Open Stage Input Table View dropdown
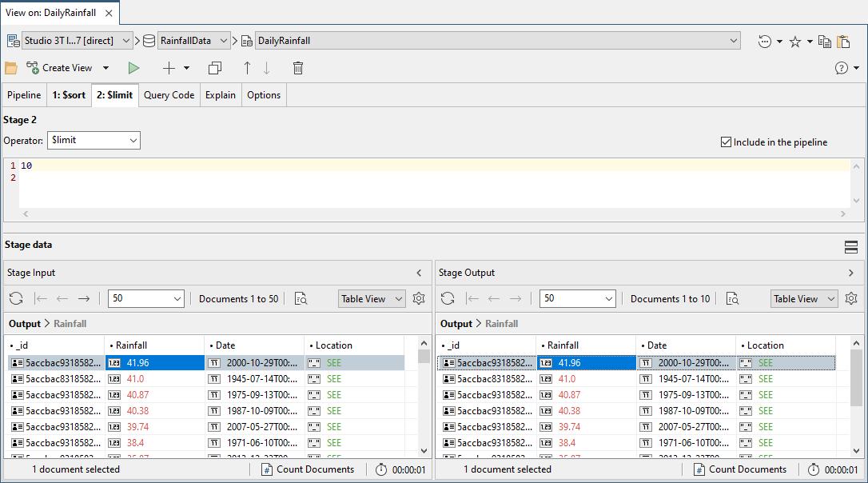 (372, 298)
